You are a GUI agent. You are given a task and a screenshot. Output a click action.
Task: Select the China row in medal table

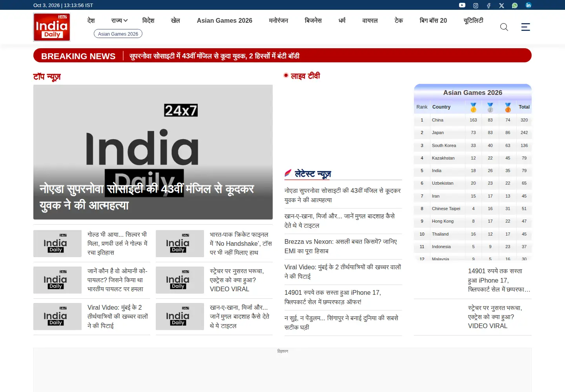(x=473, y=120)
